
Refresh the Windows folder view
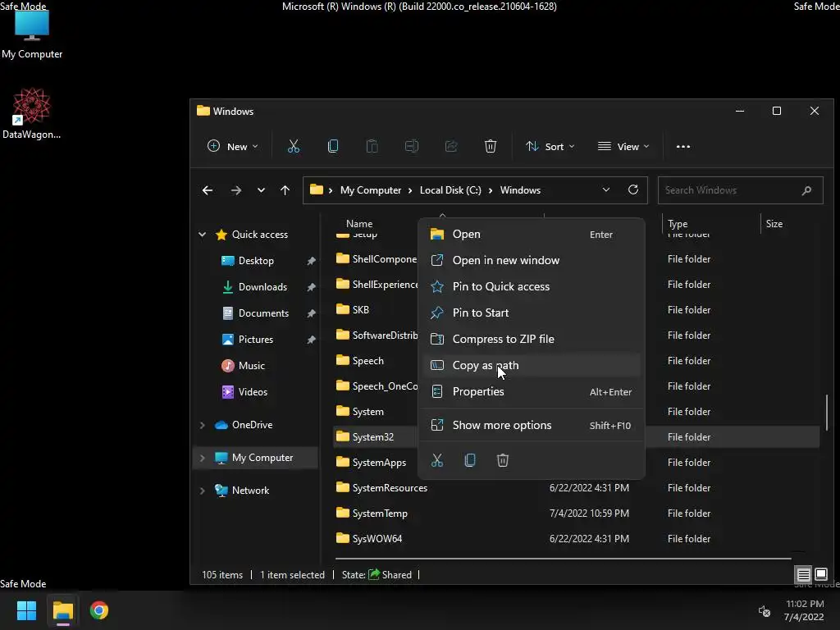(633, 189)
